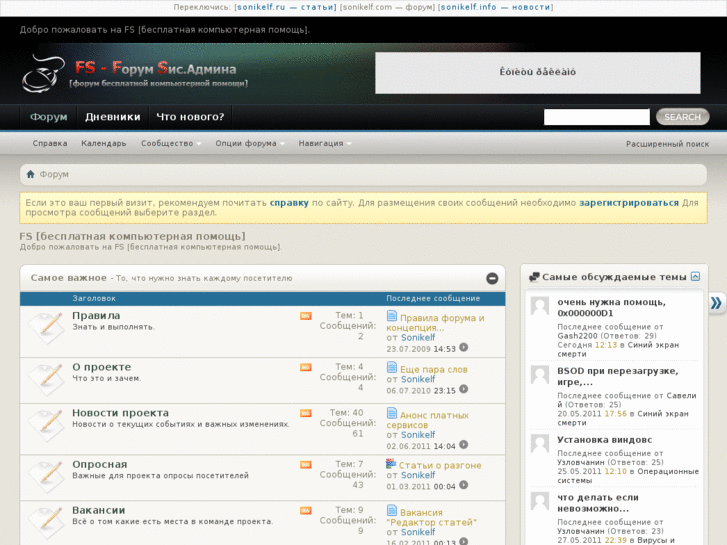
Task: Click the FS forum mouse logo
Action: (43, 73)
